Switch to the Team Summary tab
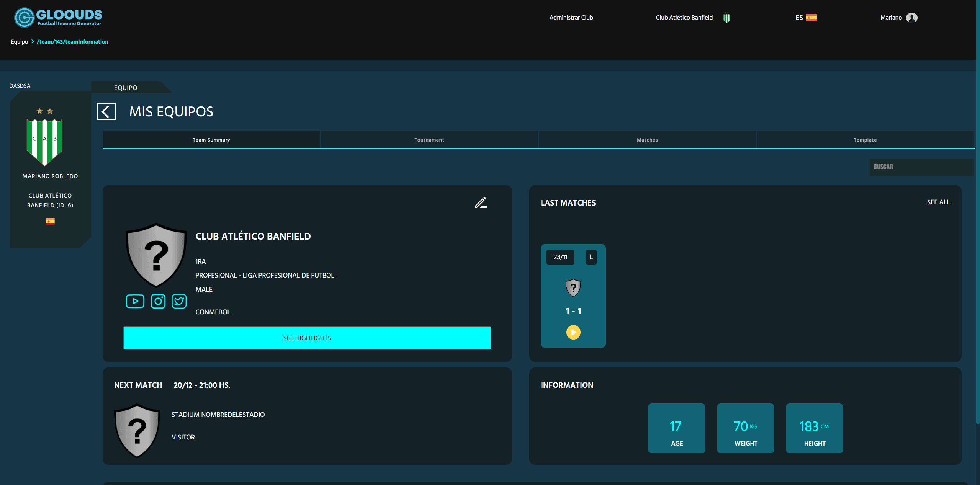Viewport: 980px width, 485px height. [x=211, y=140]
